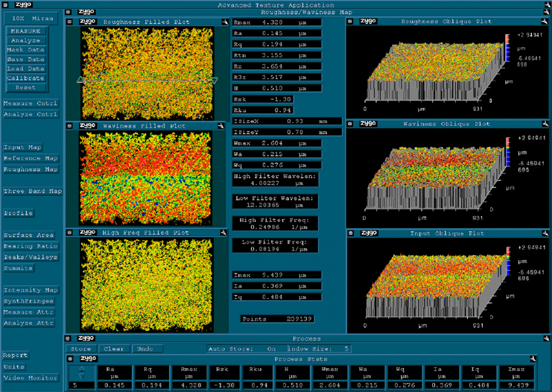Click Process Stats row stepper arrows
This screenshot has width=552, height=392.
pos(81,373)
